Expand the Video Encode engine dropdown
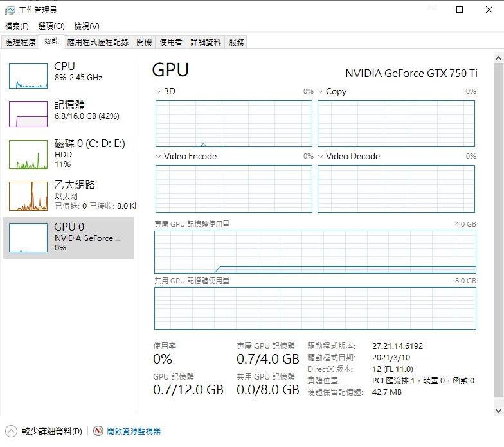Viewport: 504px width, 447px height. pos(158,157)
